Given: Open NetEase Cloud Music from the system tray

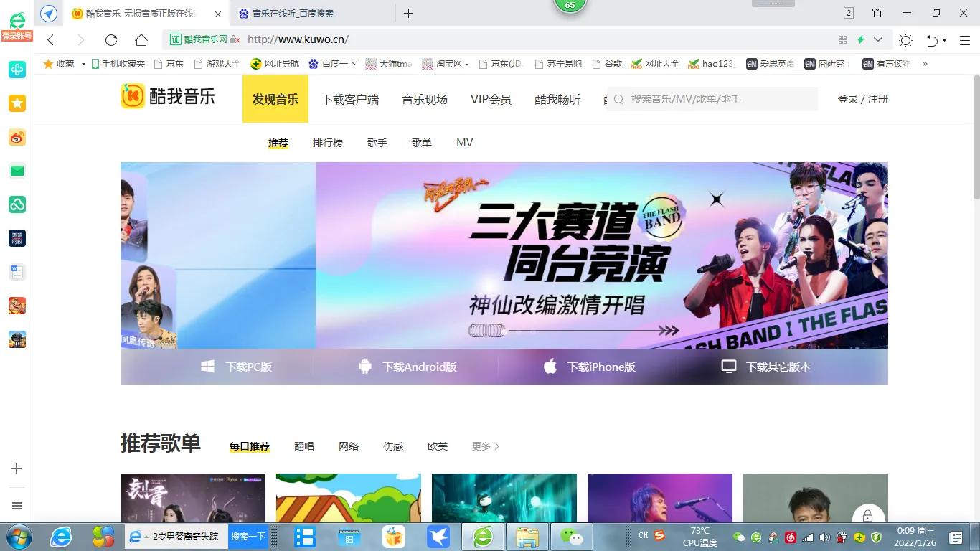Looking at the screenshot, I should 790,537.
